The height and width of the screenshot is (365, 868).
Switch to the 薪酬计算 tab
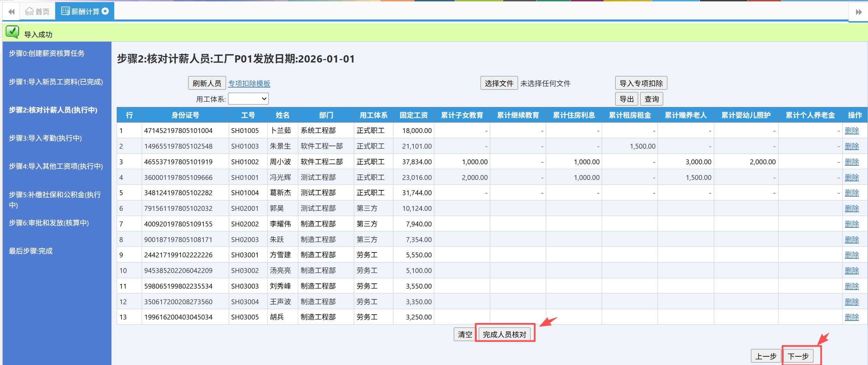(85, 11)
